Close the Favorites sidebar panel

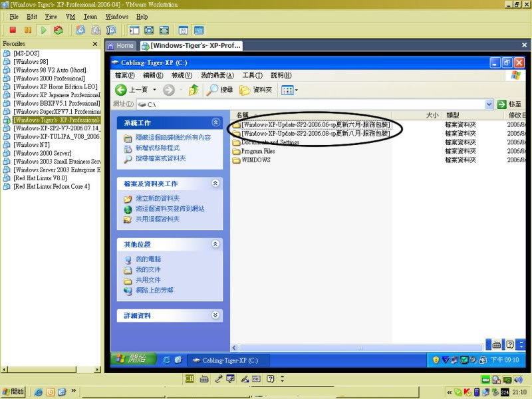point(95,44)
